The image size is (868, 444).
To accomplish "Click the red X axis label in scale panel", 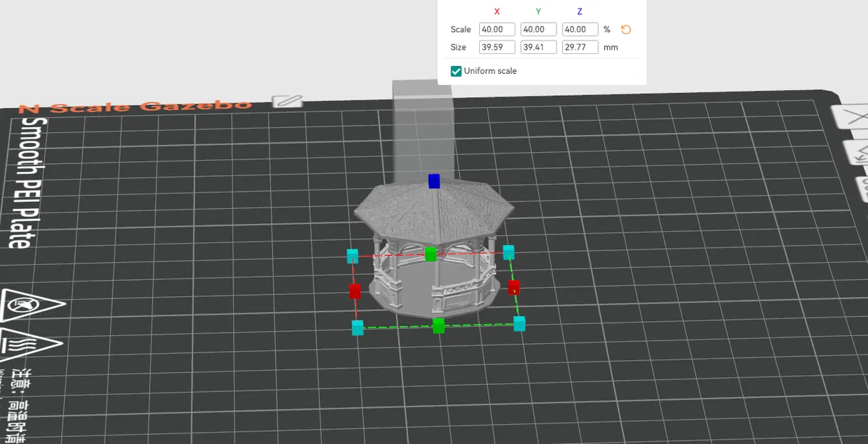I will point(496,11).
